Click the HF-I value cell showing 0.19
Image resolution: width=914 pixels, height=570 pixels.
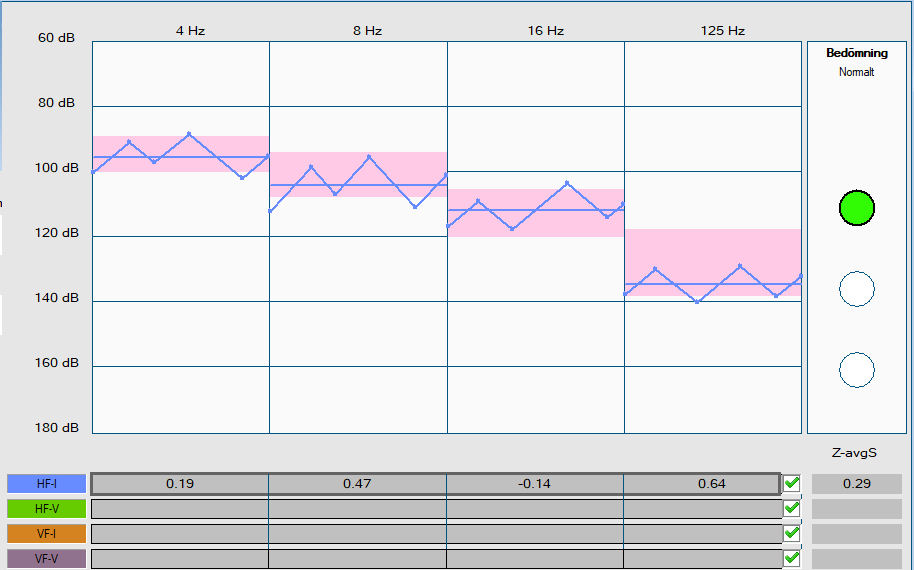pyautogui.click(x=180, y=484)
